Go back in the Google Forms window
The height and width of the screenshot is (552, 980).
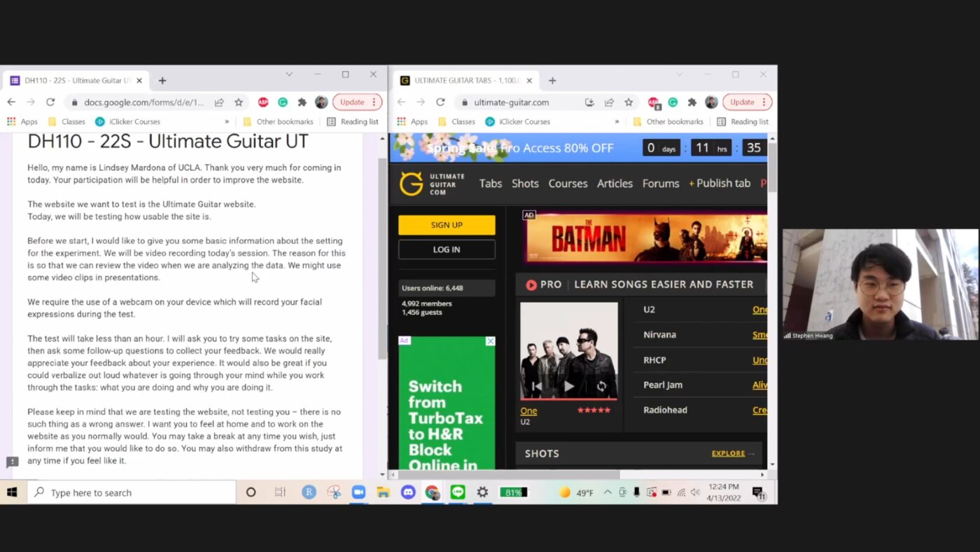pos(11,102)
